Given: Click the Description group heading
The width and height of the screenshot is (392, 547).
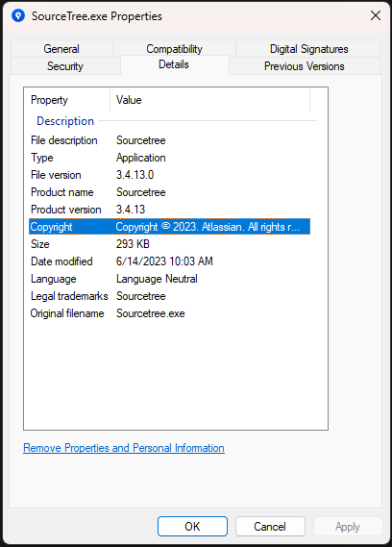Looking at the screenshot, I should [x=65, y=121].
